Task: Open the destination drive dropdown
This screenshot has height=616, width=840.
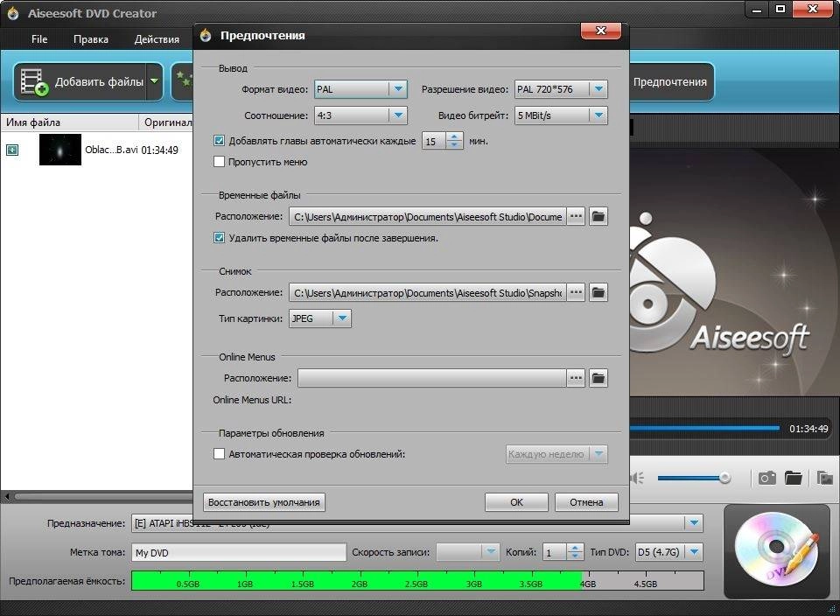Action: point(694,522)
